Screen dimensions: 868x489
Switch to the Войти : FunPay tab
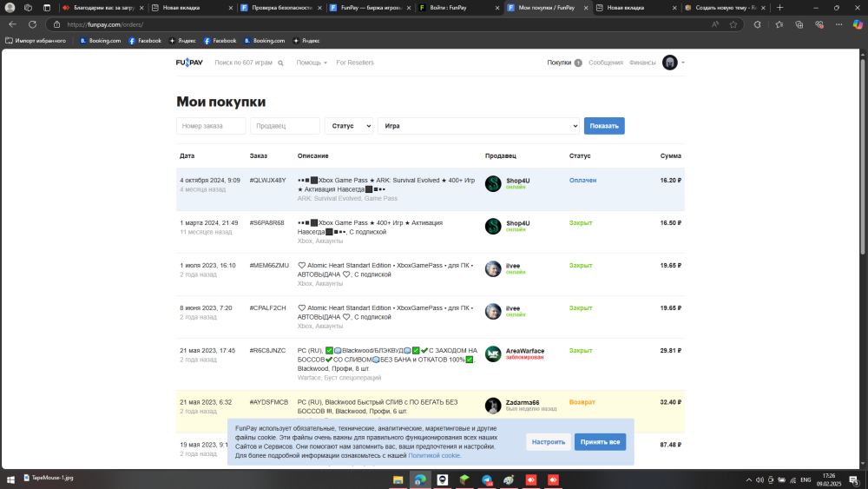click(458, 8)
